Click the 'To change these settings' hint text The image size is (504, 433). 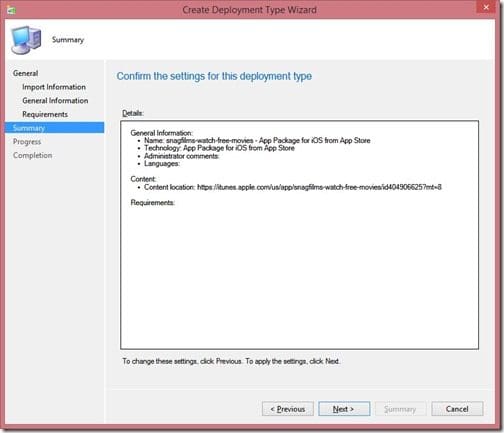pos(231,361)
